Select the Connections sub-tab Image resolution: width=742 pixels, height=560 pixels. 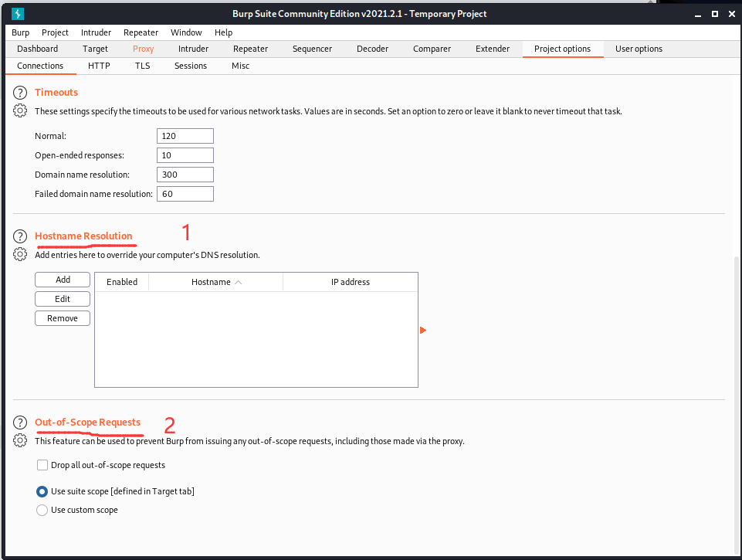[x=40, y=66]
